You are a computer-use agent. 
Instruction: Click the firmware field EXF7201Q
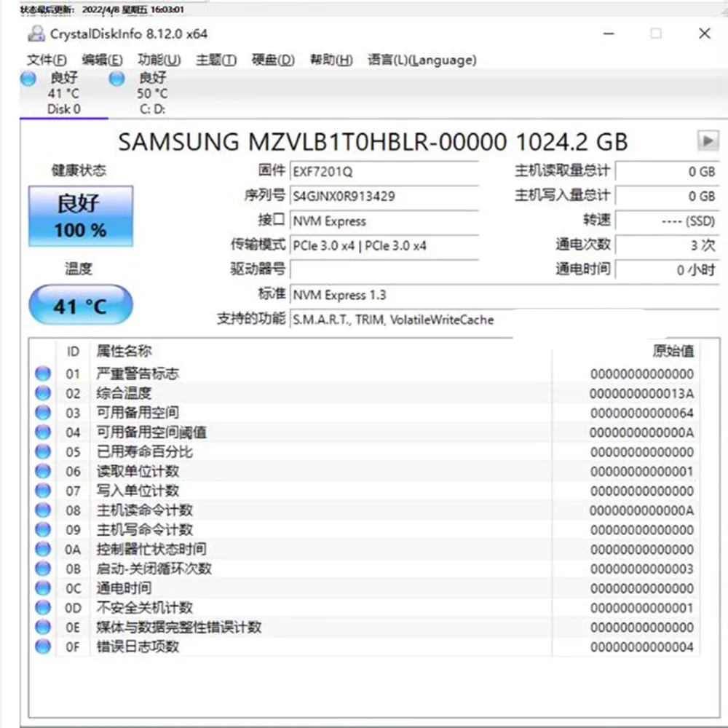point(384,171)
